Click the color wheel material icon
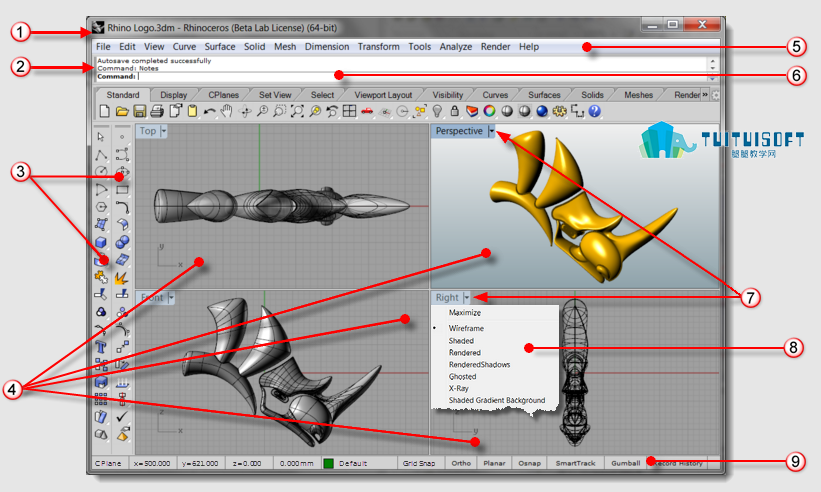The width and height of the screenshot is (821, 492). (489, 111)
